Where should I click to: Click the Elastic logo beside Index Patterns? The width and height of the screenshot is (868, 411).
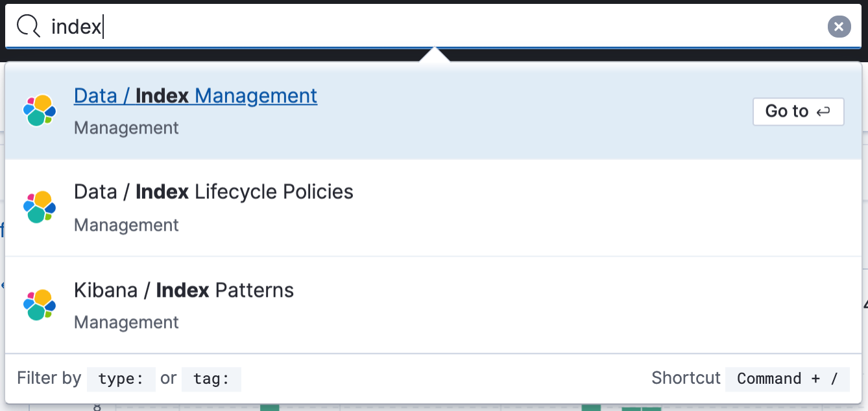point(40,305)
